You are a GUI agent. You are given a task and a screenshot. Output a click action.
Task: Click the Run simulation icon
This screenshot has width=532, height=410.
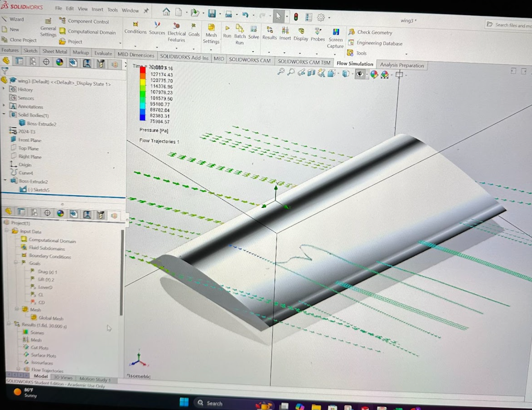[x=227, y=31]
